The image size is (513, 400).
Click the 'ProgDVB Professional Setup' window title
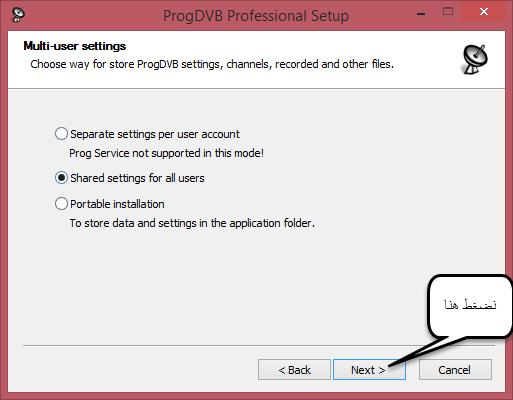(x=256, y=16)
